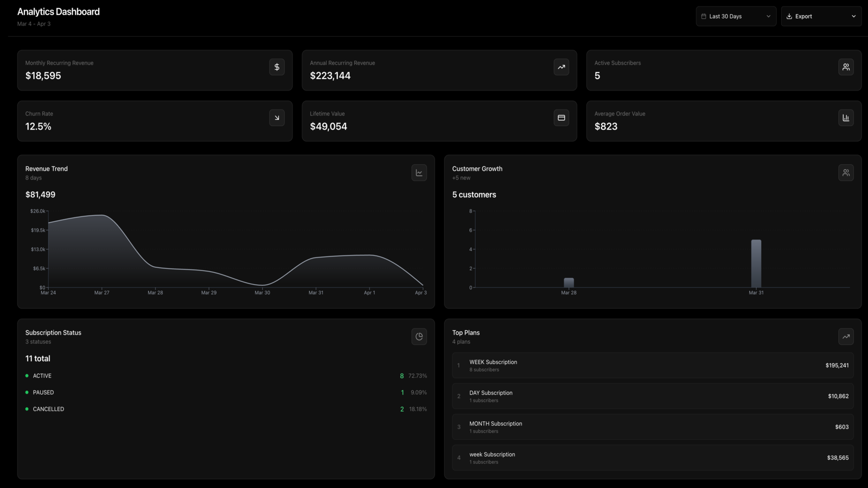The image size is (868, 488).
Task: Click the Mar 31 bar in Customer Growth
Action: (x=756, y=264)
